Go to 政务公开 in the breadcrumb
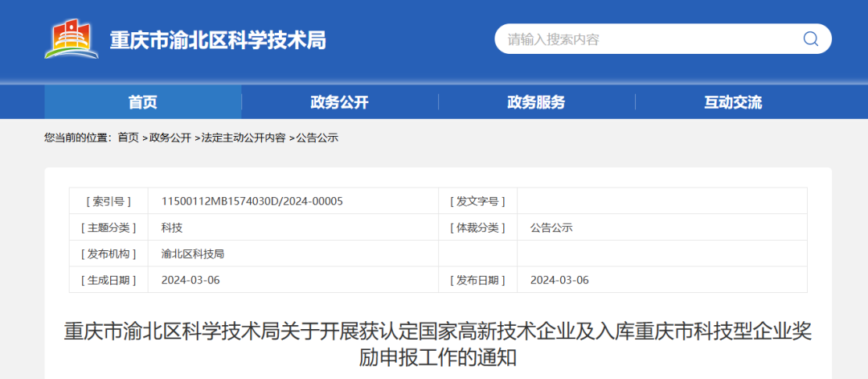The image size is (868, 379). [x=170, y=138]
